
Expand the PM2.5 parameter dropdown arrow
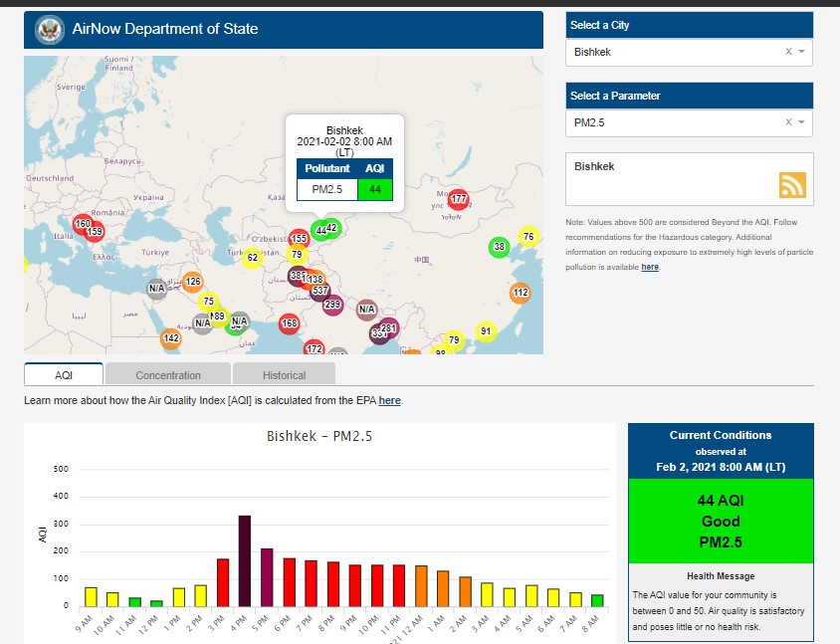(802, 122)
